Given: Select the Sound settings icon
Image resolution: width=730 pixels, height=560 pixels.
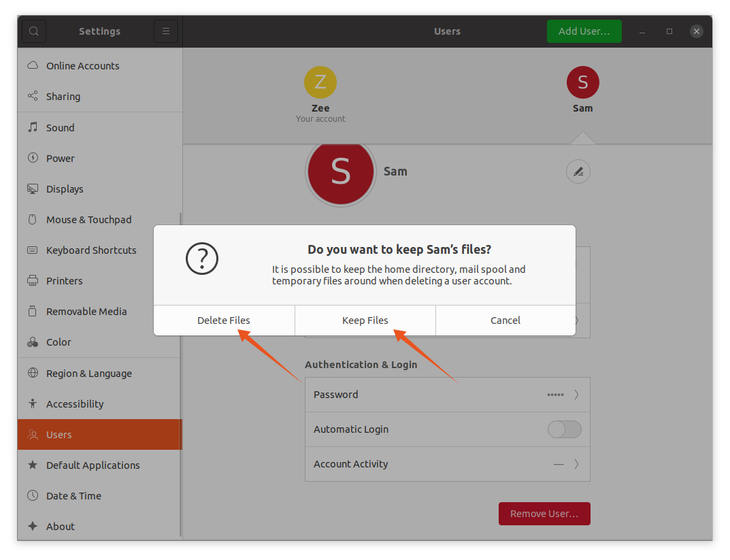Looking at the screenshot, I should 32,127.
